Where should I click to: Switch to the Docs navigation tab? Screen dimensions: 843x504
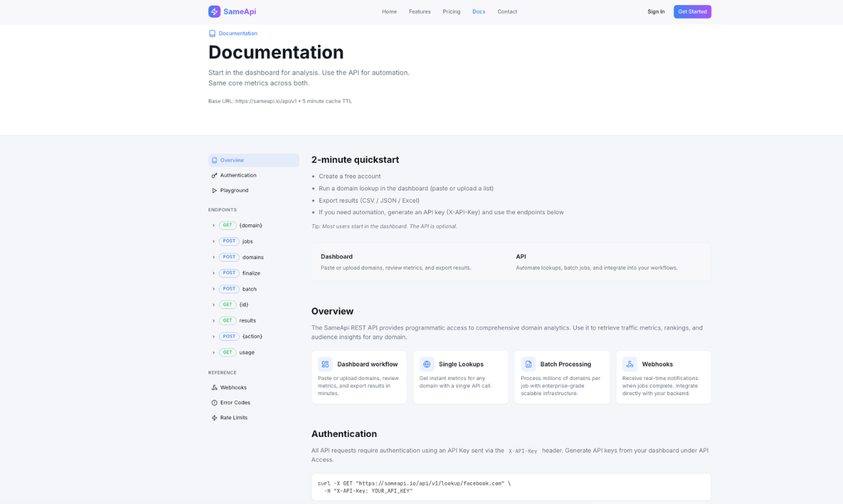(479, 11)
